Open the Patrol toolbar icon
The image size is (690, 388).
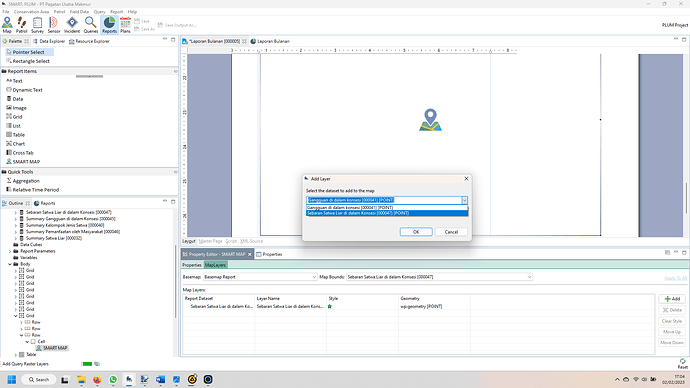pos(22,25)
